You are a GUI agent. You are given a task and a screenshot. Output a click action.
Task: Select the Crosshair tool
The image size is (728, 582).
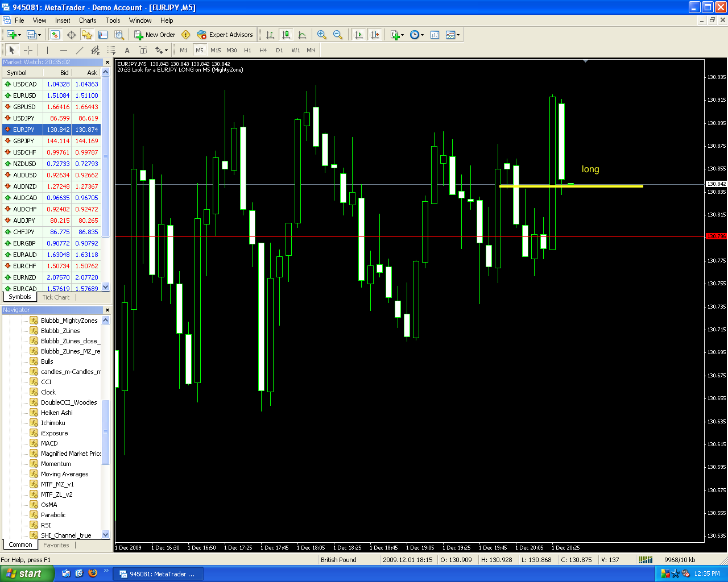click(28, 50)
